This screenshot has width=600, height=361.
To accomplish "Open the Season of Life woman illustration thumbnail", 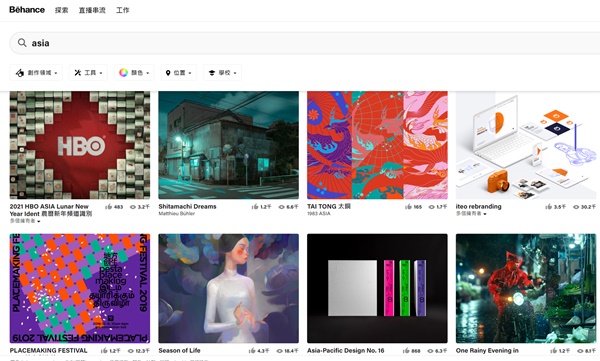I will click(228, 289).
